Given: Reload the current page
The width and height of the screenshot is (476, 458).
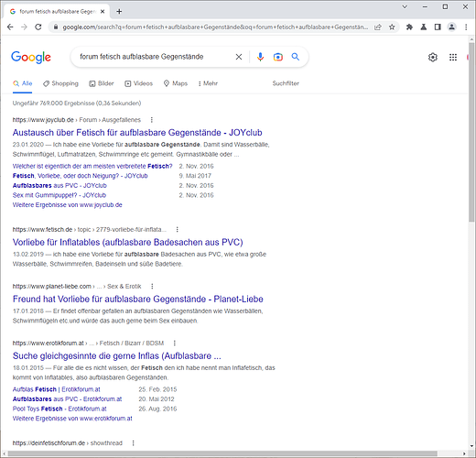Looking at the screenshot, I should pos(38,27).
